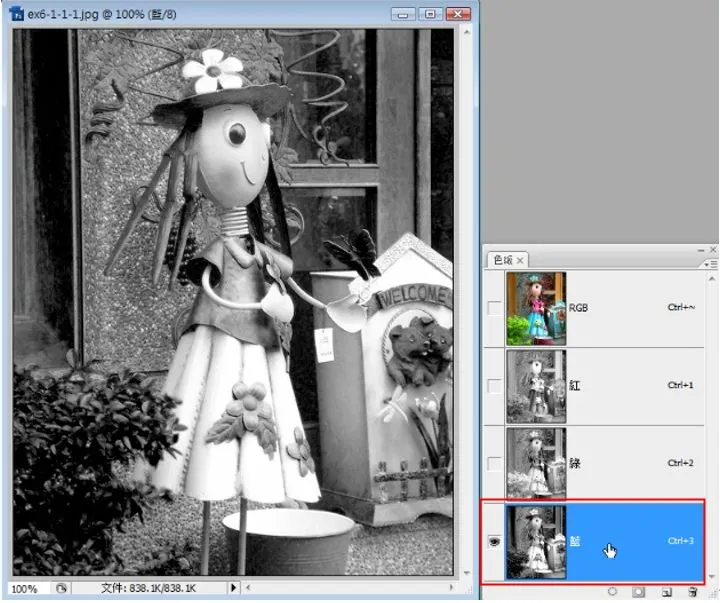
Task: Click the ex6-1-1-1.jpg title bar text
Action: tap(102, 14)
